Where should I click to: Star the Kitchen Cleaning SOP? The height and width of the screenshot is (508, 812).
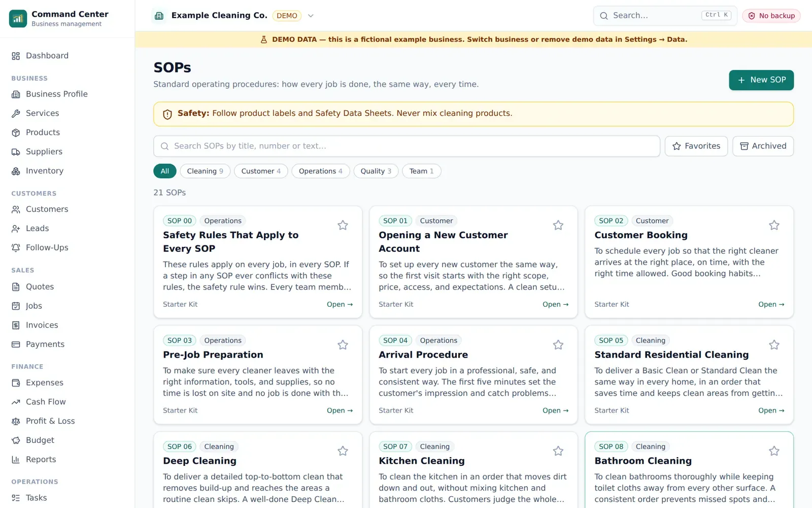[x=558, y=451]
